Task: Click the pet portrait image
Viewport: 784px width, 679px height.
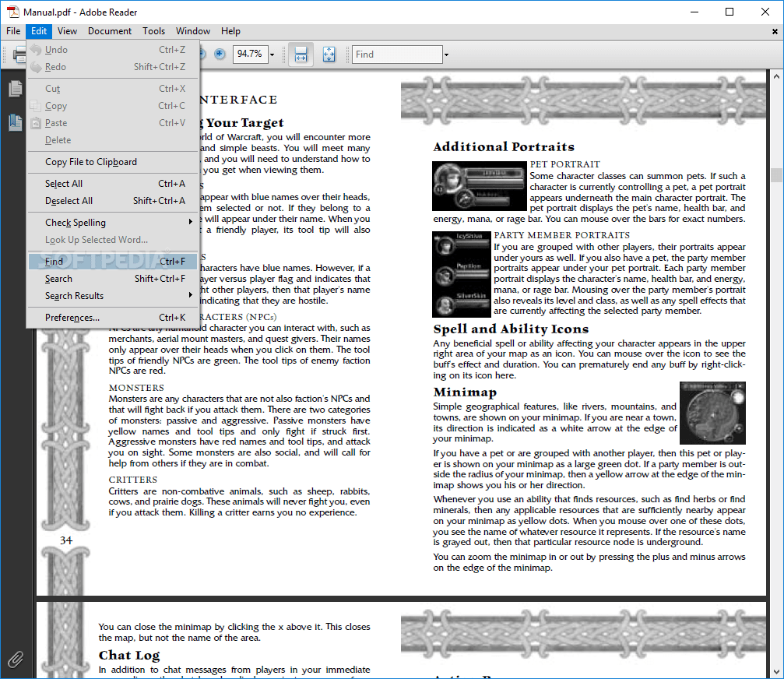Action: point(480,185)
